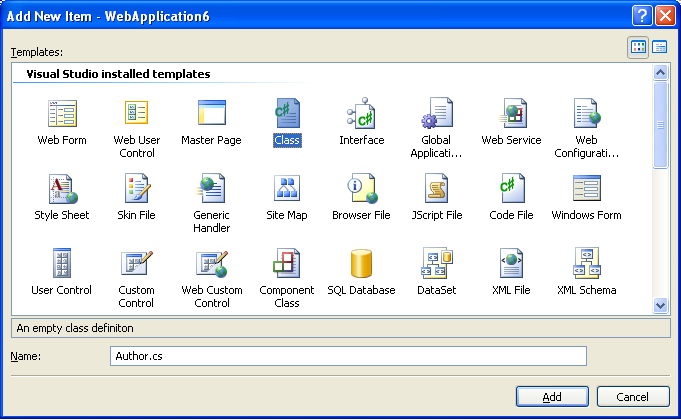
Task: Pick the Web Service template
Action: coord(511,113)
